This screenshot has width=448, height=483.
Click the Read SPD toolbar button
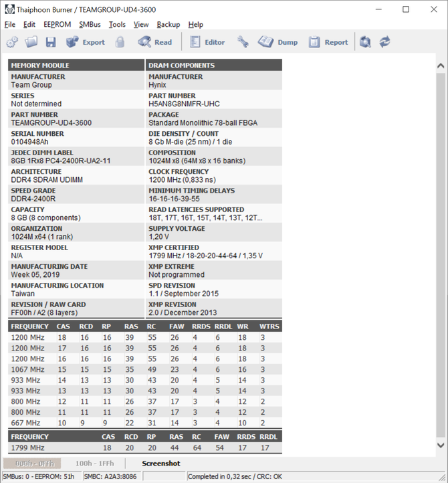154,42
